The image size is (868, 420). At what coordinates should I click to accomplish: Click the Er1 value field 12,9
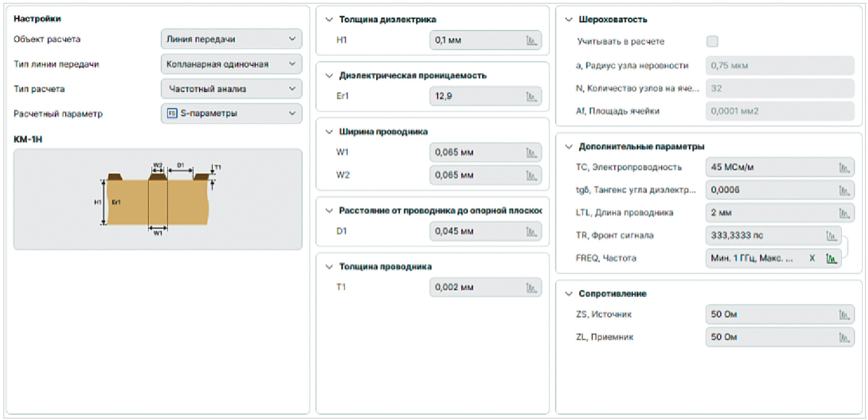tap(485, 96)
